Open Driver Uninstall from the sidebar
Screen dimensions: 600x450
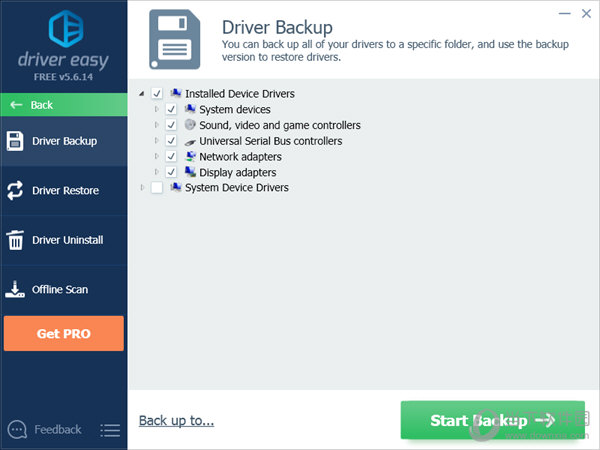64,240
